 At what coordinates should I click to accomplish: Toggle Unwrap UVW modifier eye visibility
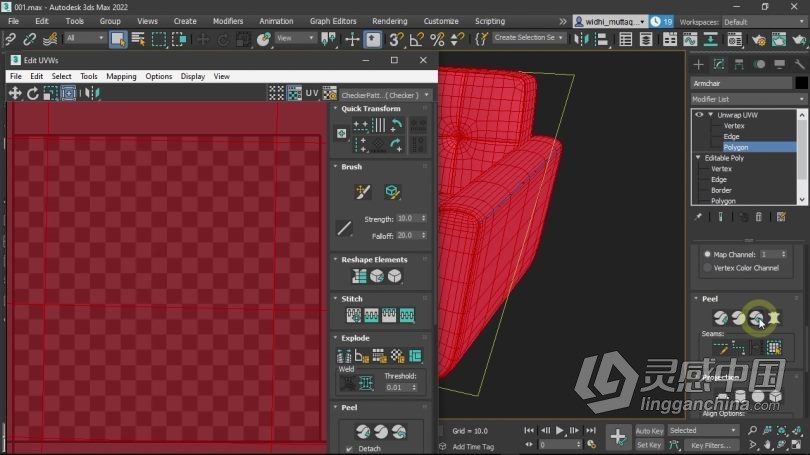pyautogui.click(x=699, y=115)
